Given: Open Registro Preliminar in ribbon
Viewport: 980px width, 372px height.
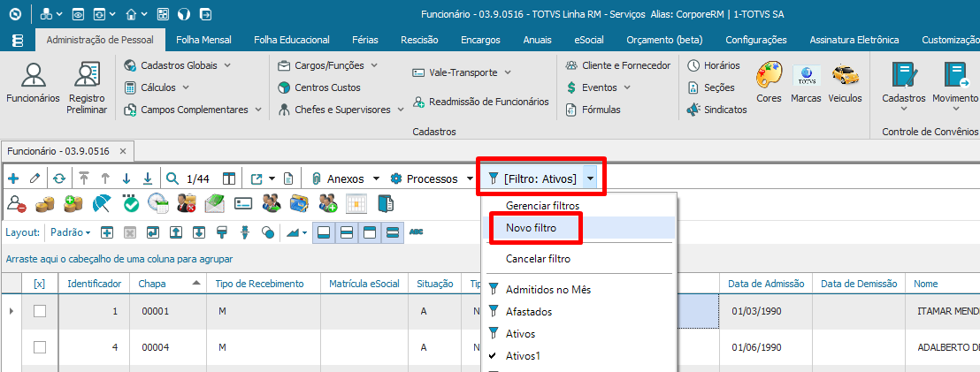Looking at the screenshot, I should (x=88, y=88).
